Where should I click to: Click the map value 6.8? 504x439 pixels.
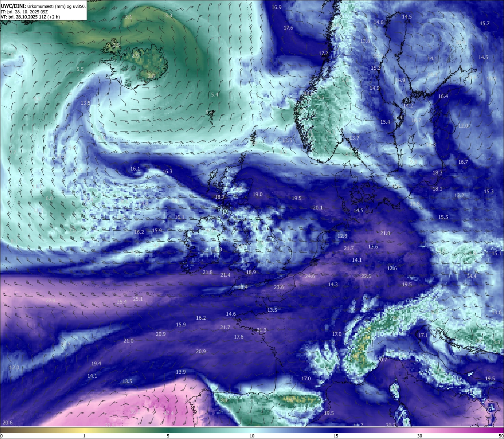tap(49, 198)
